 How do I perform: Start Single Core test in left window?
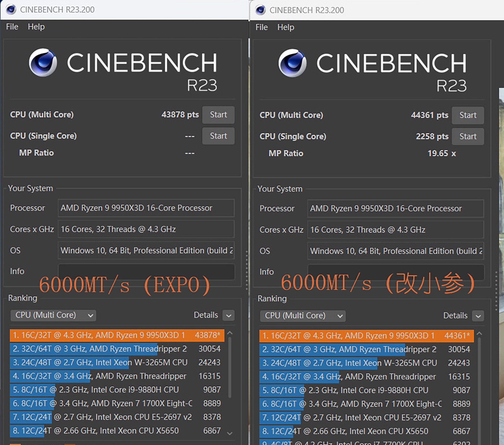(x=218, y=136)
